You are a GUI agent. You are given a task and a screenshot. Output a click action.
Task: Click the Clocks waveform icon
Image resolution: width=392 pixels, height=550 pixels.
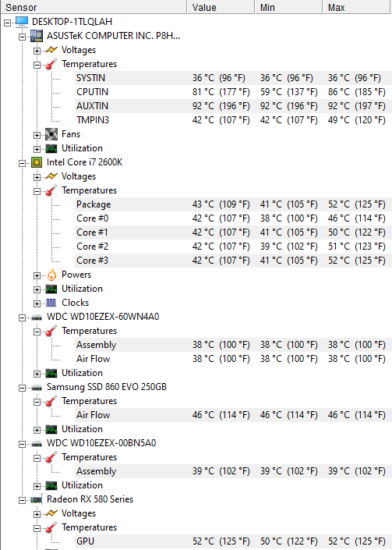point(51,303)
